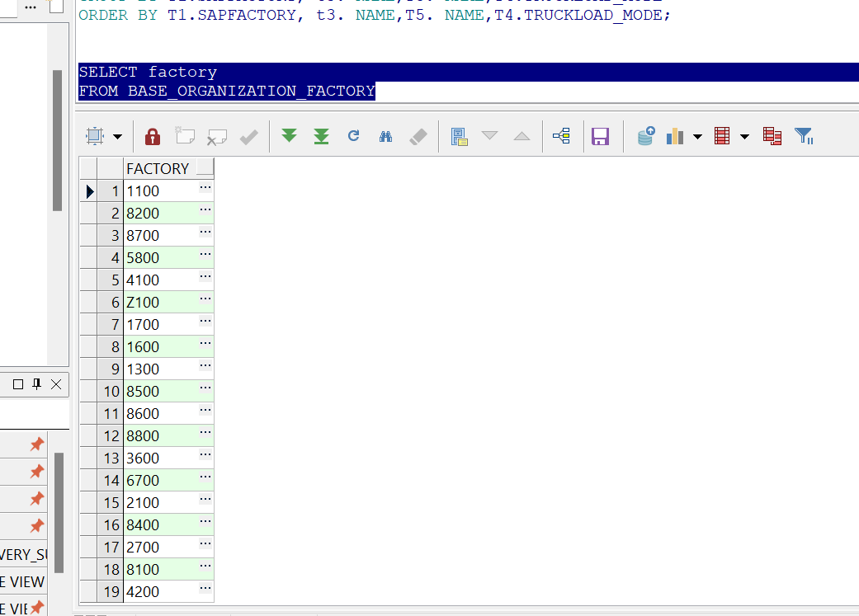The image size is (859, 616).
Task: Click the red lock edit-data icon
Action: (153, 136)
